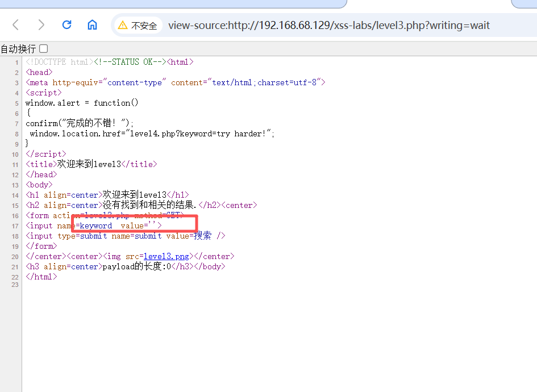Click the closing </html> tag

point(41,277)
